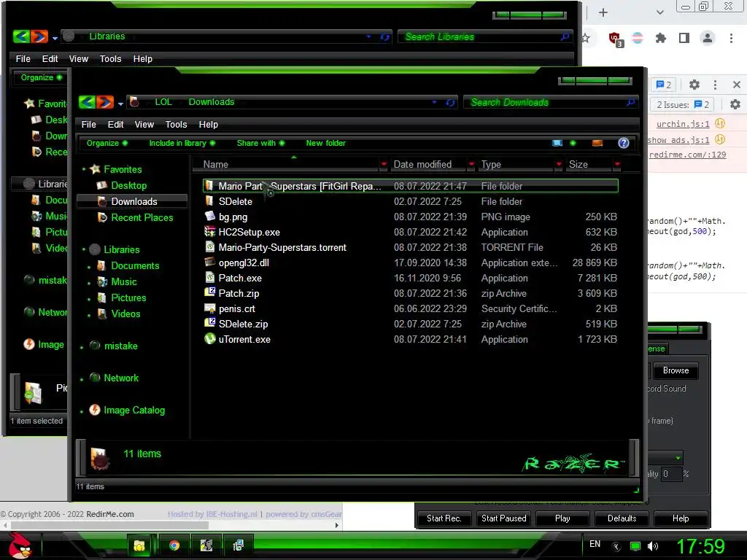
Task: Select the Patch.zip archive icon
Action: point(209,293)
